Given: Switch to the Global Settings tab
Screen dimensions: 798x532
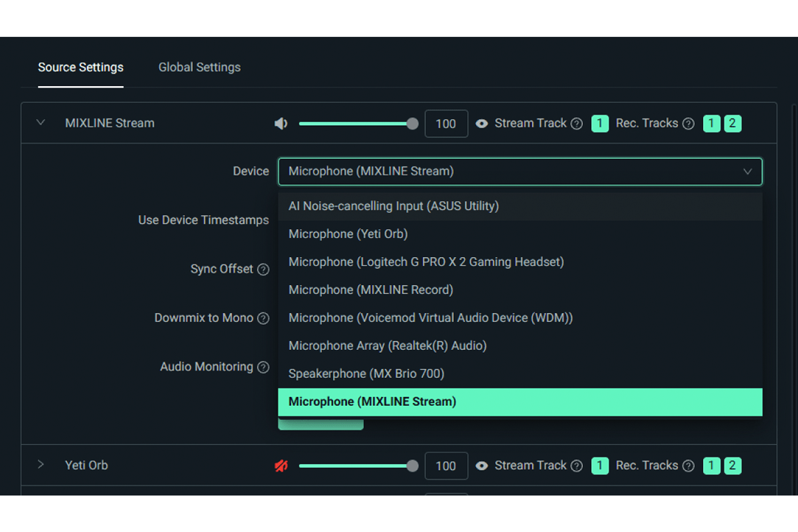Looking at the screenshot, I should [x=199, y=67].
